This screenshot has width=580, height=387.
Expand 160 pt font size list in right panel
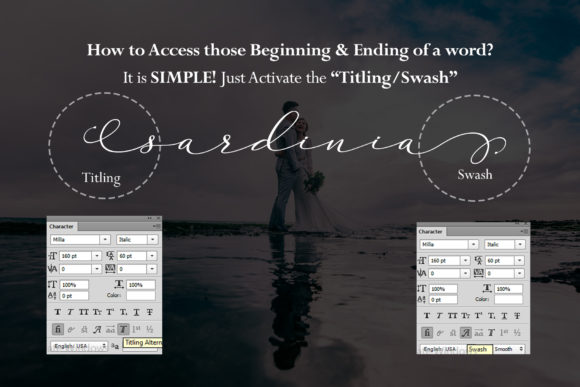pos(465,260)
